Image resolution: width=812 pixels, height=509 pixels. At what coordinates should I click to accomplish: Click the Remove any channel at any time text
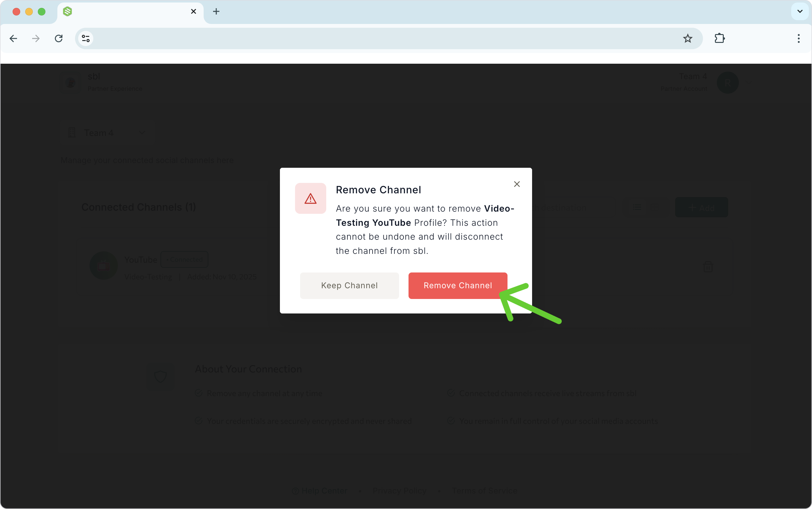(264, 393)
